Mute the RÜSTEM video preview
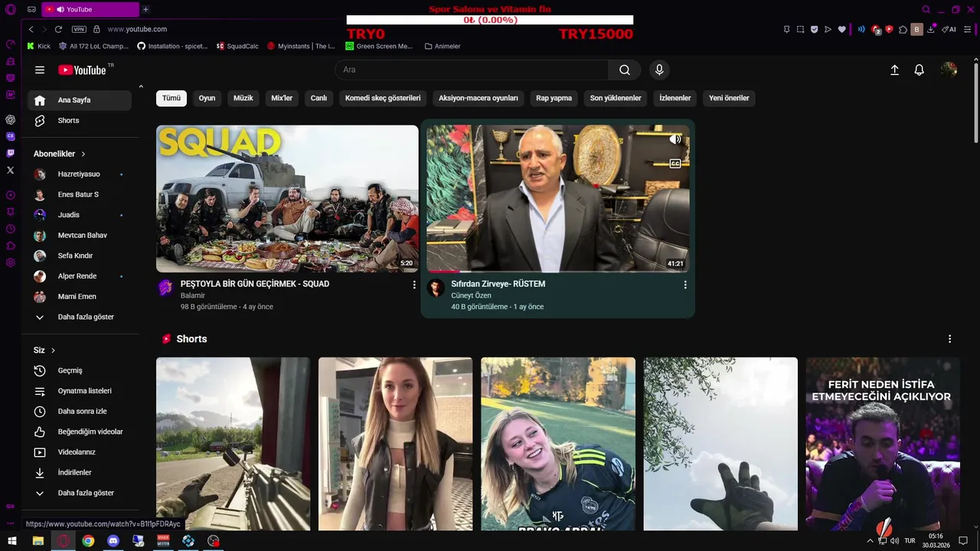This screenshot has height=551, width=980. [675, 139]
